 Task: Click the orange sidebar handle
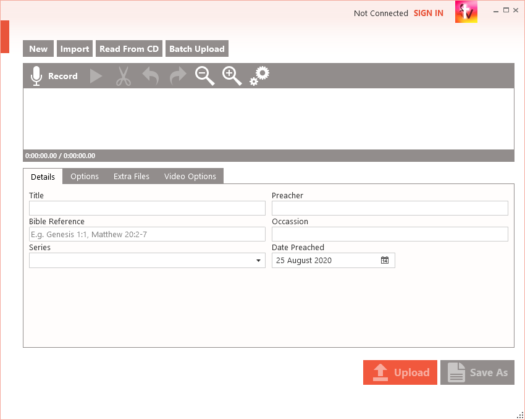pyautogui.click(x=5, y=36)
